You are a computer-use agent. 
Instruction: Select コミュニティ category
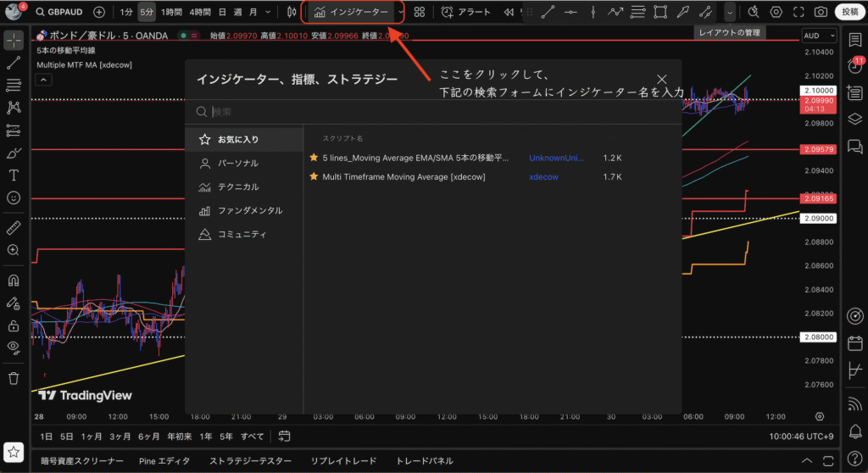point(244,234)
